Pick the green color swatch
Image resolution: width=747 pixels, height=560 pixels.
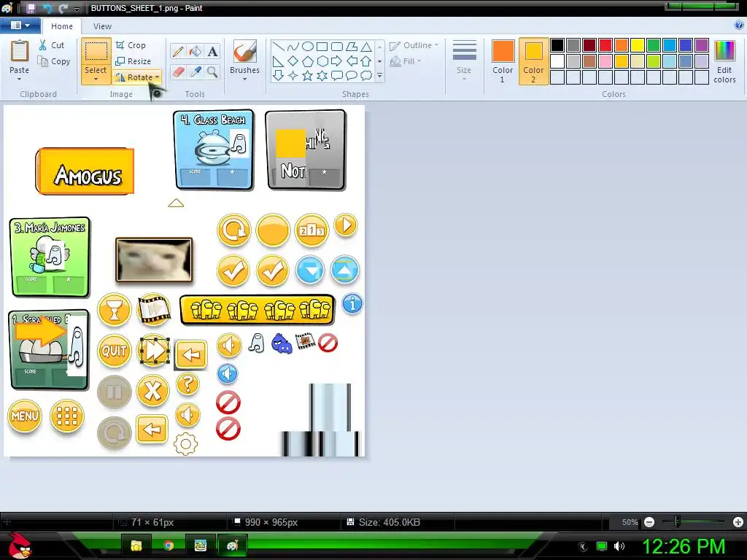coord(654,45)
